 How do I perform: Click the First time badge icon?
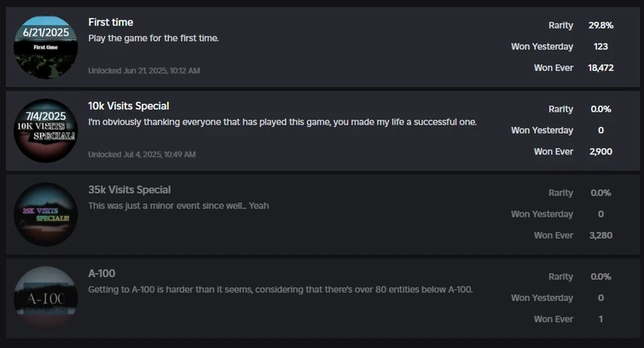[x=45, y=47]
